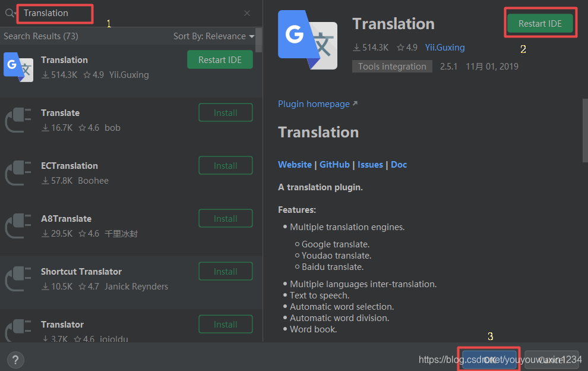The height and width of the screenshot is (371, 588).
Task: Install the Translator plugin
Action: click(x=225, y=325)
